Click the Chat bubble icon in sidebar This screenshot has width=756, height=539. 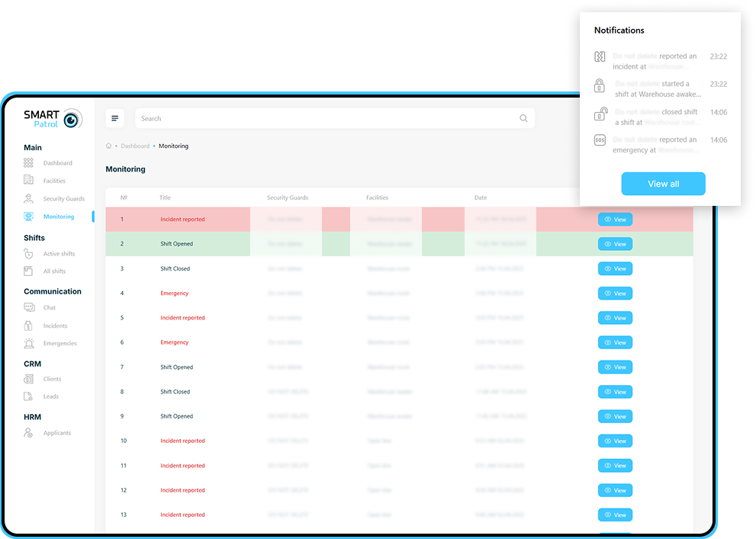click(x=29, y=307)
